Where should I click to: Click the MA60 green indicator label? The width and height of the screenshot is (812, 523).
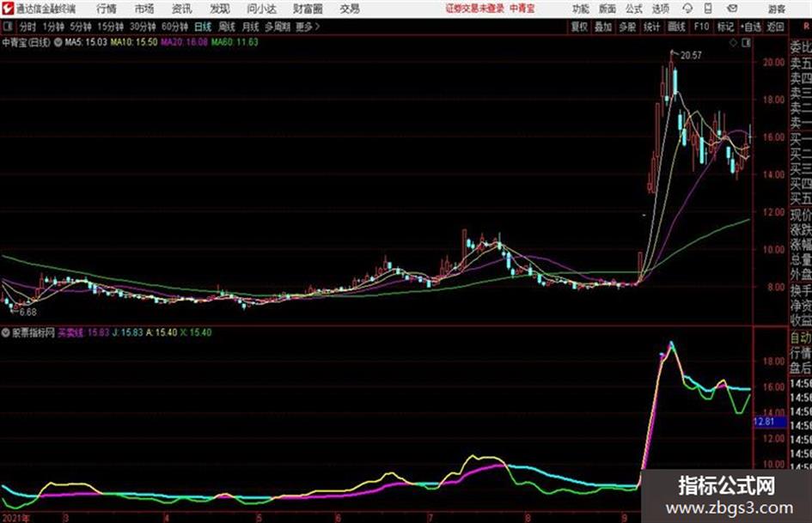235,42
